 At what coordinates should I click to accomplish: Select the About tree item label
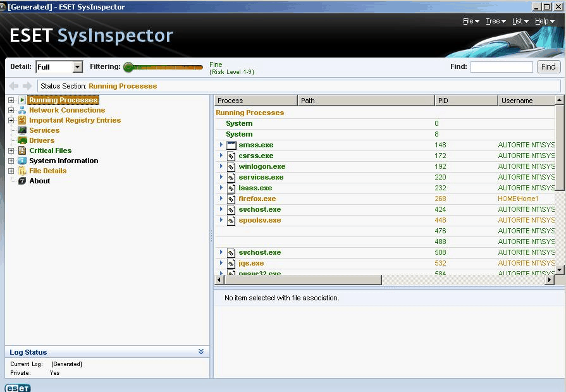(x=40, y=181)
